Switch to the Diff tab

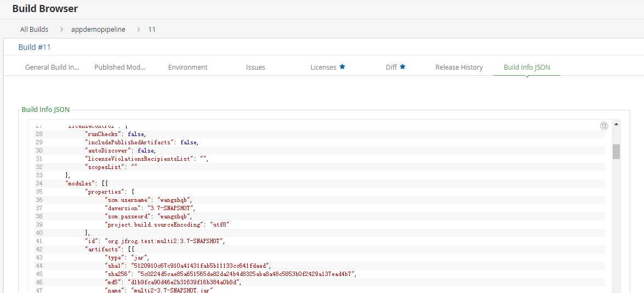[391, 67]
